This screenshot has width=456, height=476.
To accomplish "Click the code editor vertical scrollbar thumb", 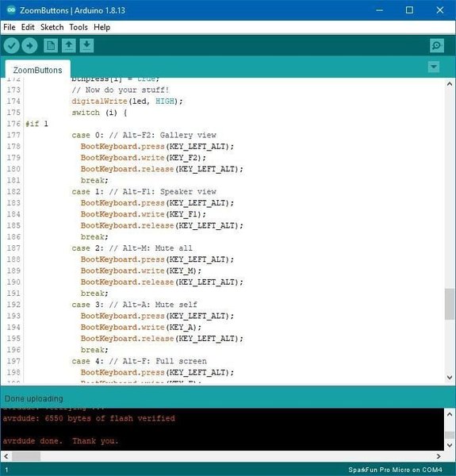I will (x=450, y=304).
